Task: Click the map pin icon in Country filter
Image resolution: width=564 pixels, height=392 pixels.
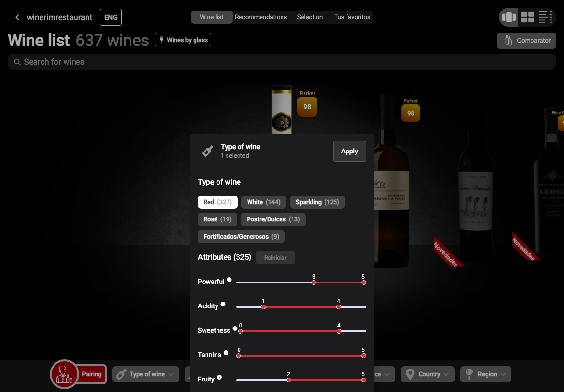Action: pos(410,374)
